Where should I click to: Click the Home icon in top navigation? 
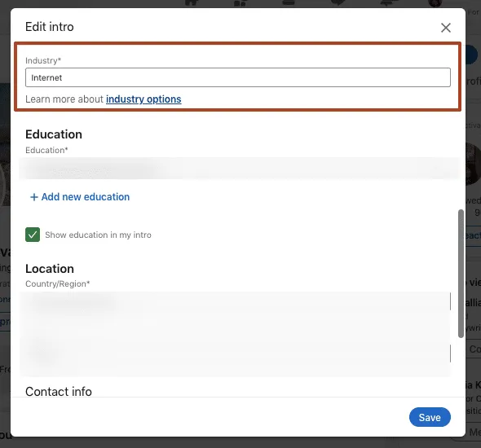[x=192, y=3]
